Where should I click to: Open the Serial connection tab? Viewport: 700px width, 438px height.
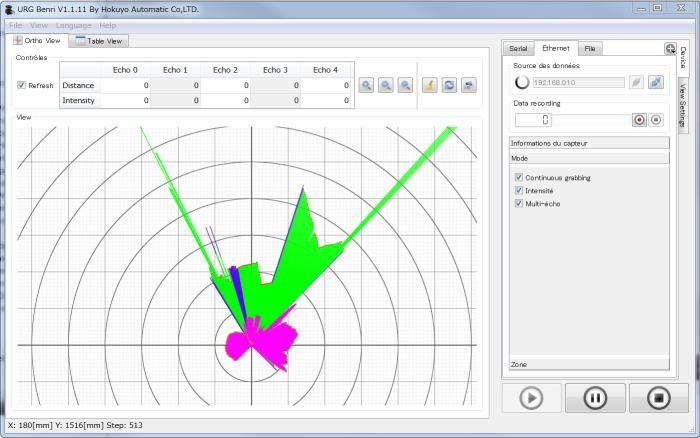518,48
